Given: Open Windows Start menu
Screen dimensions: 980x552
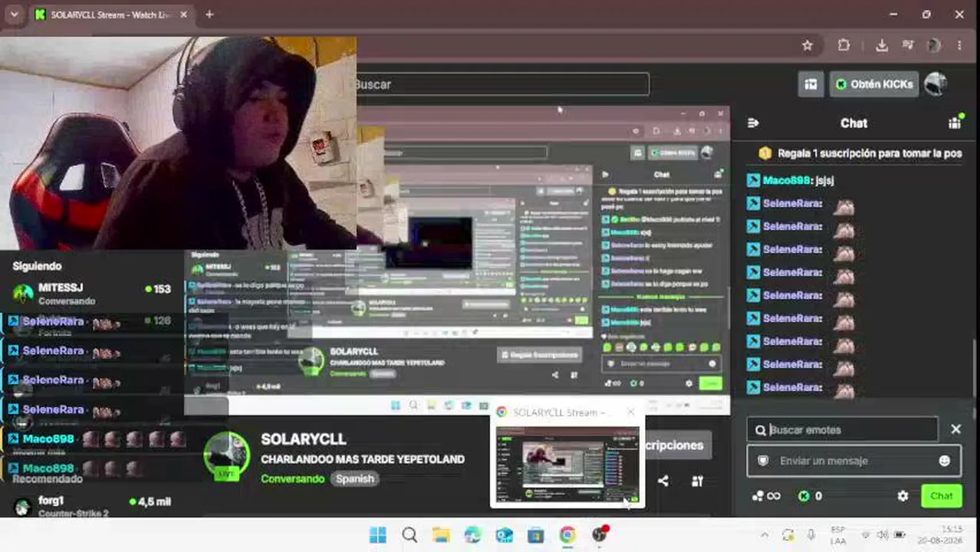Looking at the screenshot, I should [x=378, y=535].
